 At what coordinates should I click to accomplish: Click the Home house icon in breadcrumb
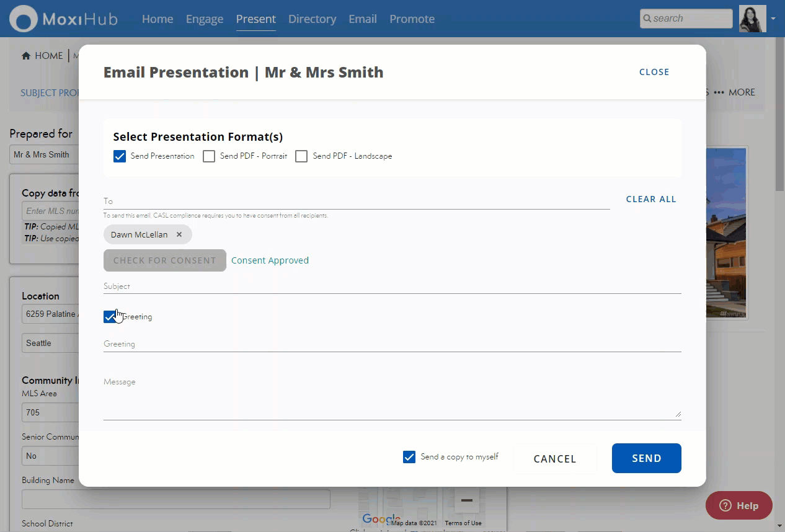(x=26, y=56)
